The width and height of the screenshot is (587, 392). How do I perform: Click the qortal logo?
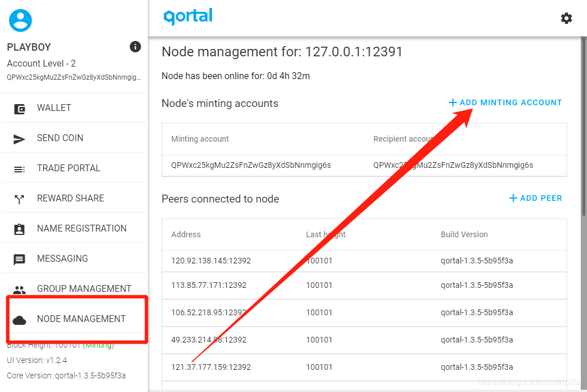188,16
